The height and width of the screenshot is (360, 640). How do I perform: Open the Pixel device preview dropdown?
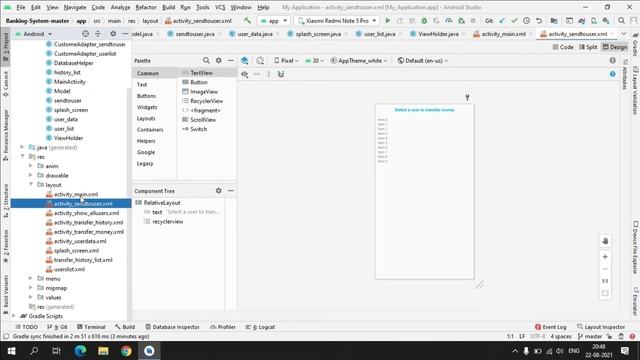coord(286,60)
